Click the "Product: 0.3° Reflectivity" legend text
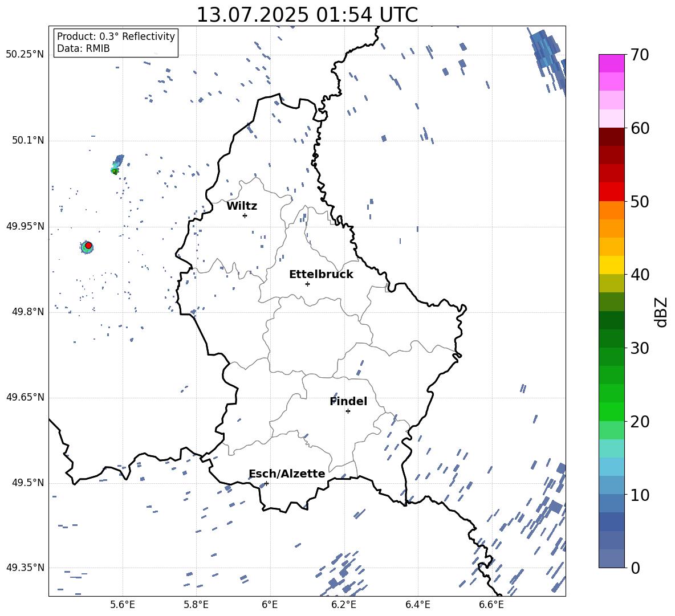Image resolution: width=675 pixels, height=616 pixels. point(116,36)
